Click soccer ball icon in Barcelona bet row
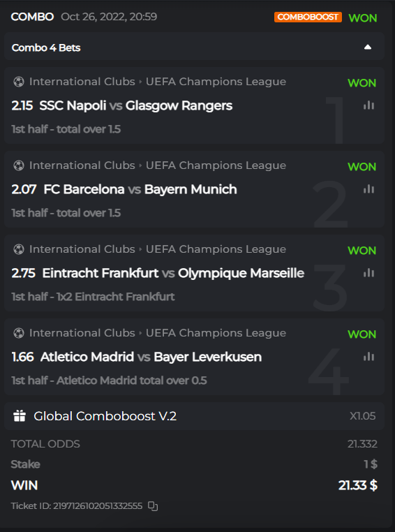395x532 pixels. point(19,165)
